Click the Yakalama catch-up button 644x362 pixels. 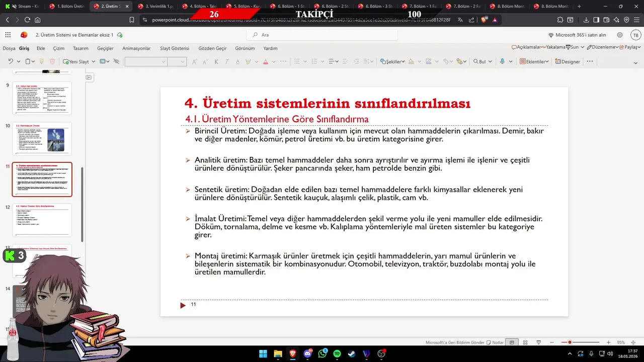point(554,47)
